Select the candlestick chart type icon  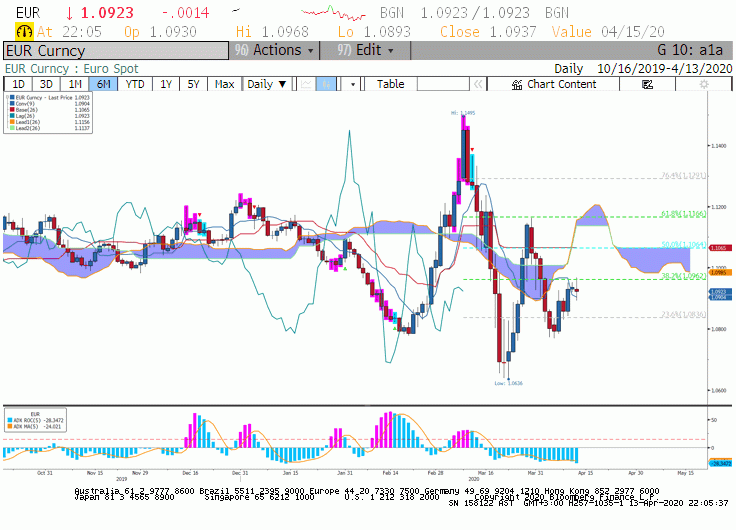(x=326, y=84)
